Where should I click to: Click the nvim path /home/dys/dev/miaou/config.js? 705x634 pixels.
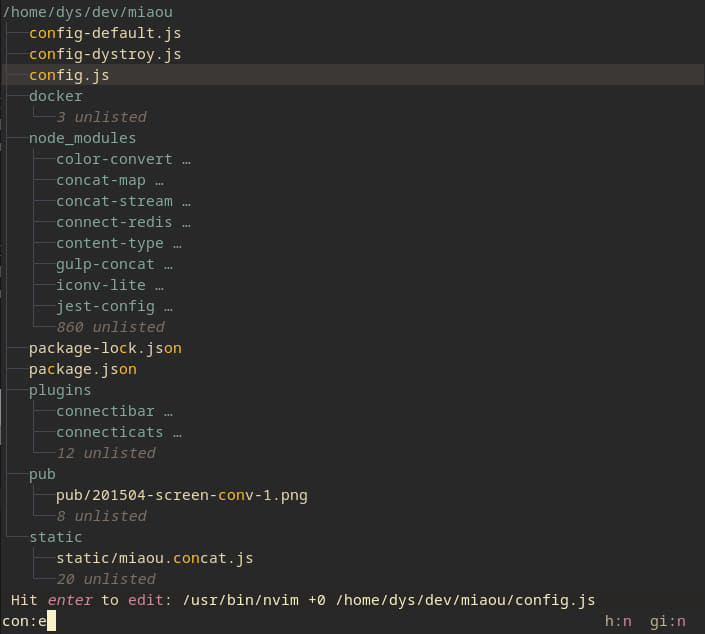465,600
